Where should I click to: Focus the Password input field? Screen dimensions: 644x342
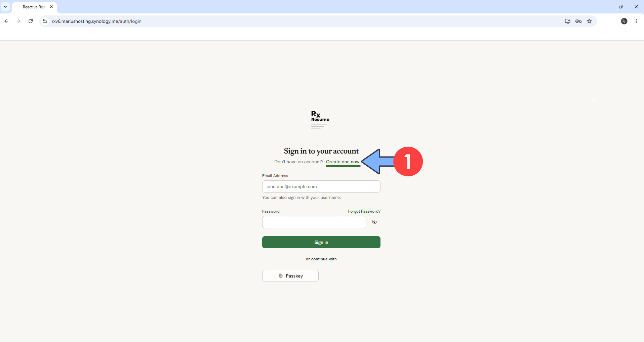(x=314, y=222)
